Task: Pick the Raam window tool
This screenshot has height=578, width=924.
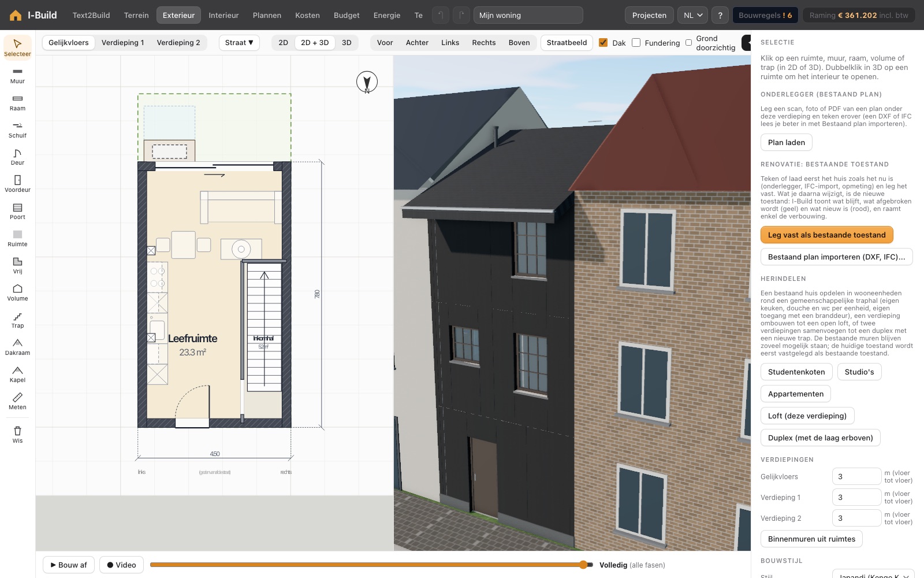Action: click(17, 102)
